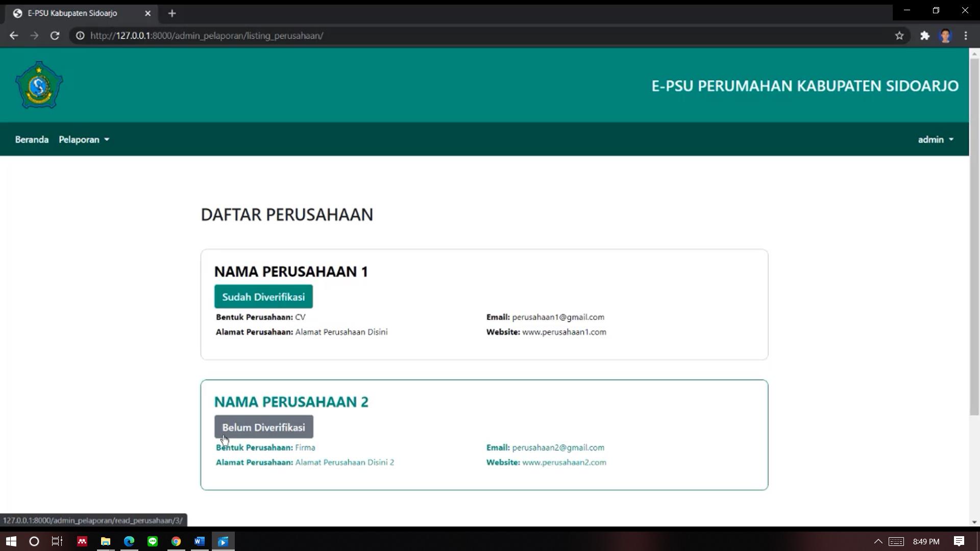The height and width of the screenshot is (551, 980).
Task: Click the site information icon in the address bar
Action: [80, 36]
